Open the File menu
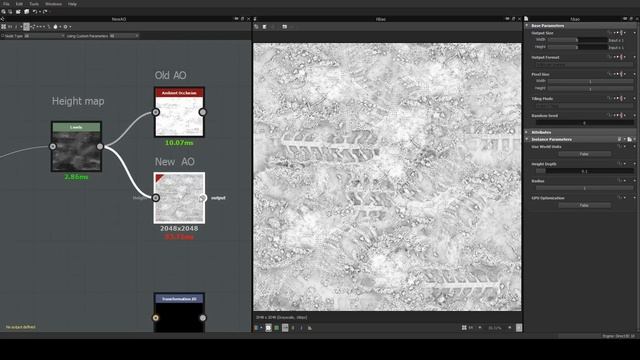Screen dimensions: 640x360 pyautogui.click(x=6, y=4)
